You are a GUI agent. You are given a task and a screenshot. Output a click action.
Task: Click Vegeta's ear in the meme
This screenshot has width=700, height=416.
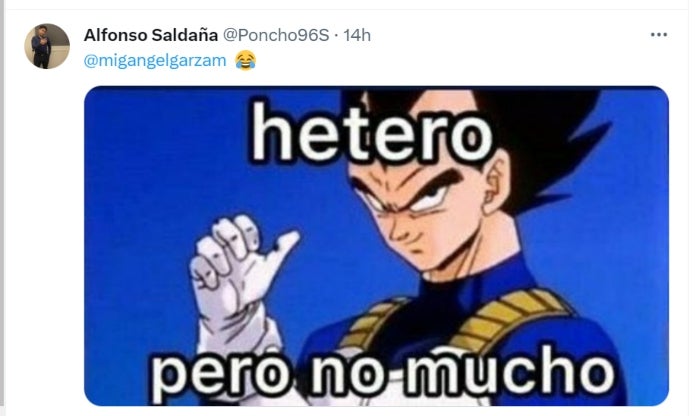click(496, 183)
